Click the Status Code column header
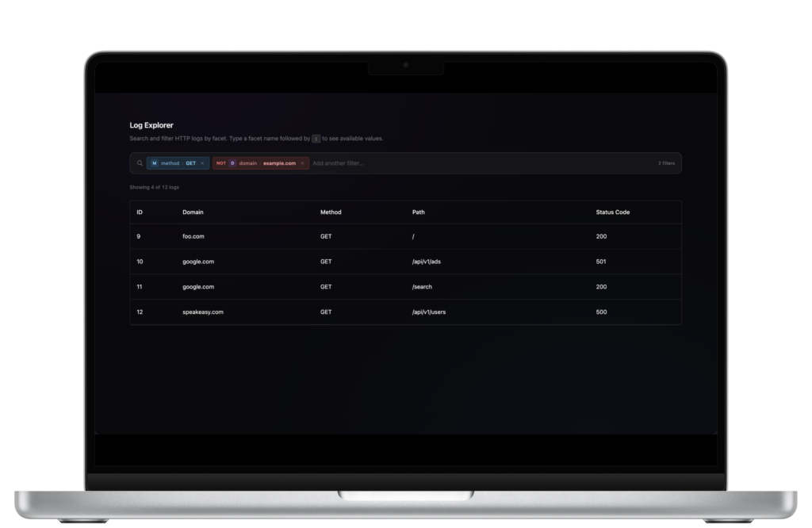The image size is (812, 528). [x=613, y=212]
